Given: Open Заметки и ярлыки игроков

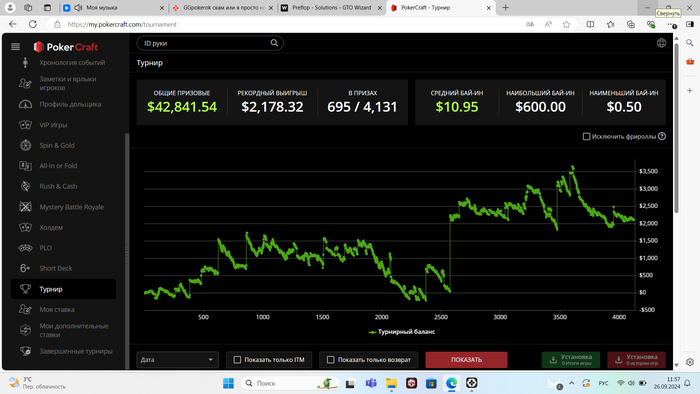Looking at the screenshot, I should [x=67, y=83].
